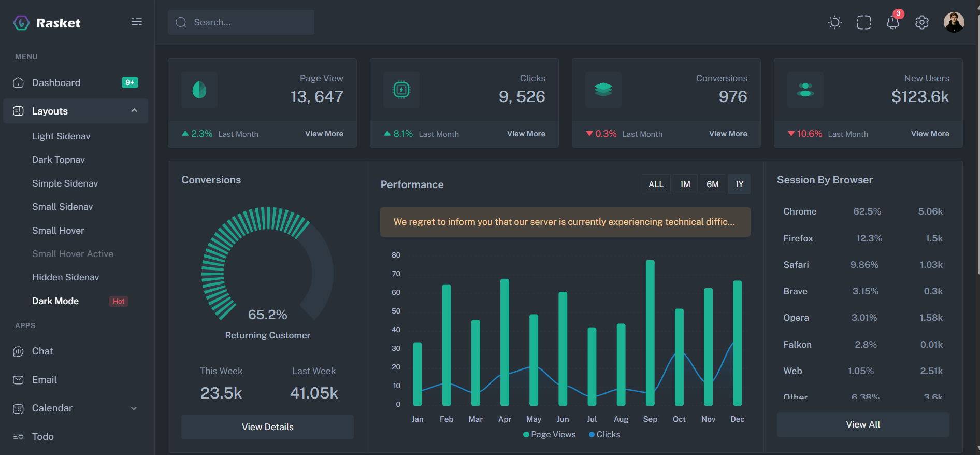The image size is (980, 455).
Task: Click the New Users people icon
Action: click(x=805, y=90)
